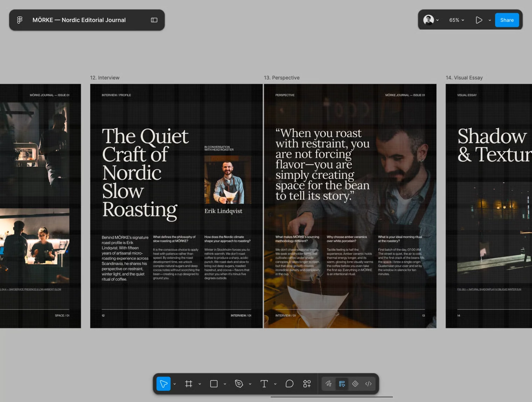
Task: Select the Pen tool
Action: (239, 384)
